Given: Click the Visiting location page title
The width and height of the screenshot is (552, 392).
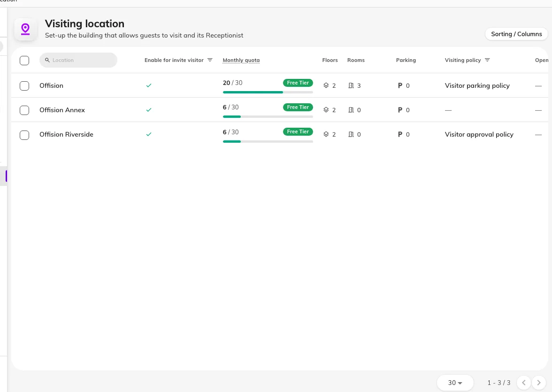Looking at the screenshot, I should coord(84,23).
